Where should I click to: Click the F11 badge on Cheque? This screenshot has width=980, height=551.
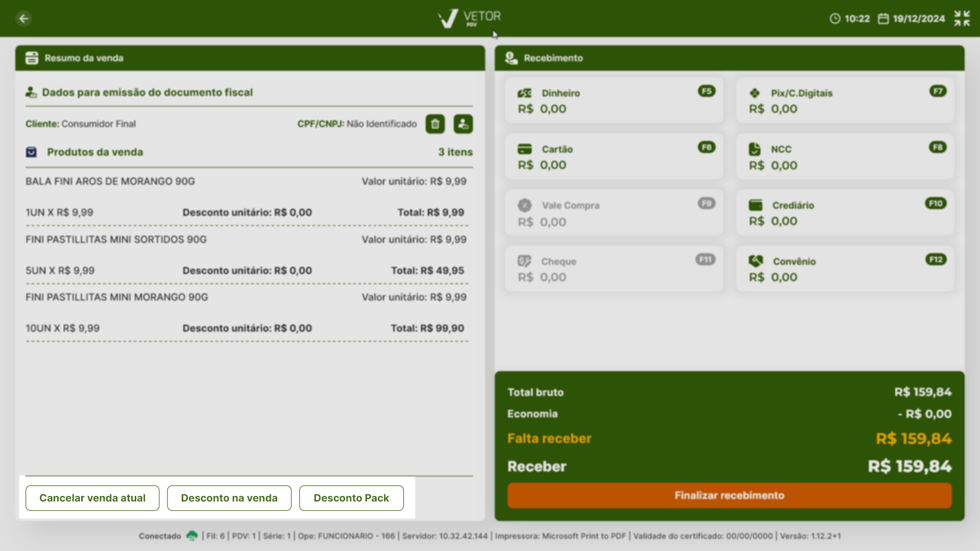coord(705,260)
